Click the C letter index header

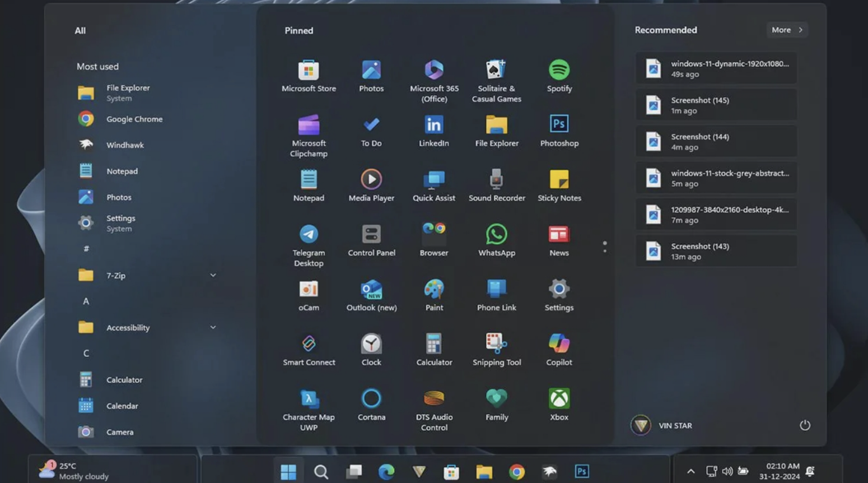pyautogui.click(x=86, y=353)
